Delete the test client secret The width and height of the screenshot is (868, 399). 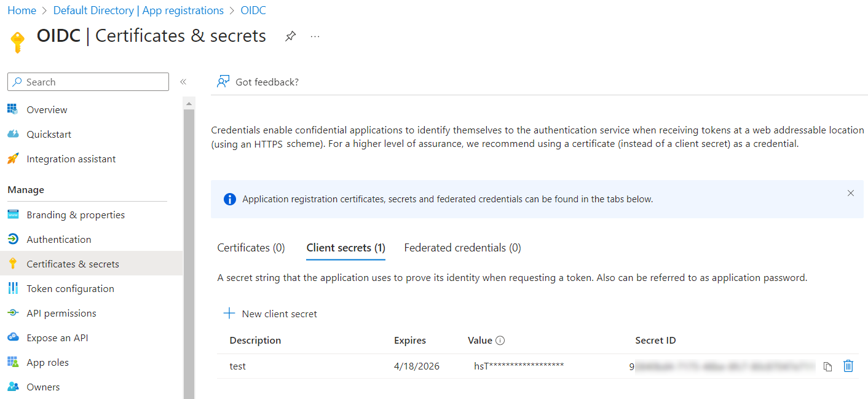pyautogui.click(x=848, y=366)
